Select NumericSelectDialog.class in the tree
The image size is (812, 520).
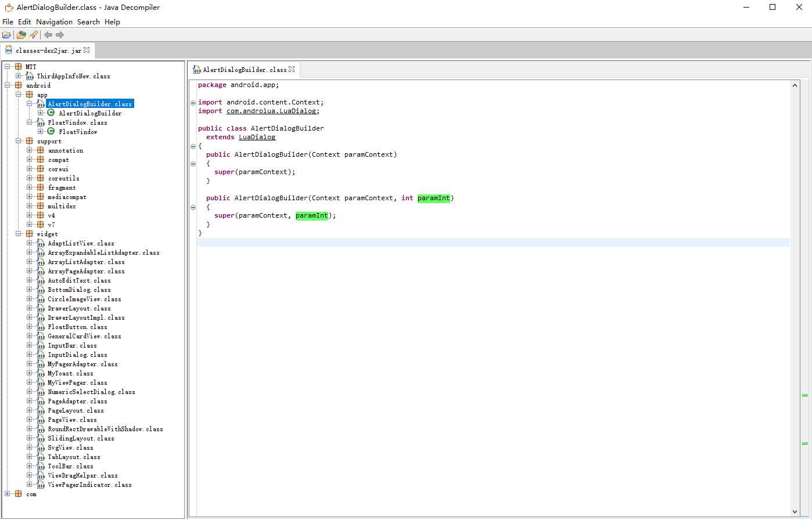91,392
